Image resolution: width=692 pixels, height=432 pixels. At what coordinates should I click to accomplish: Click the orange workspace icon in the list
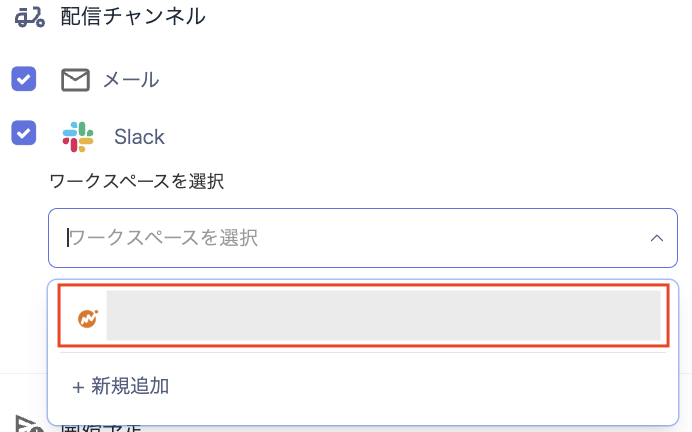88,318
